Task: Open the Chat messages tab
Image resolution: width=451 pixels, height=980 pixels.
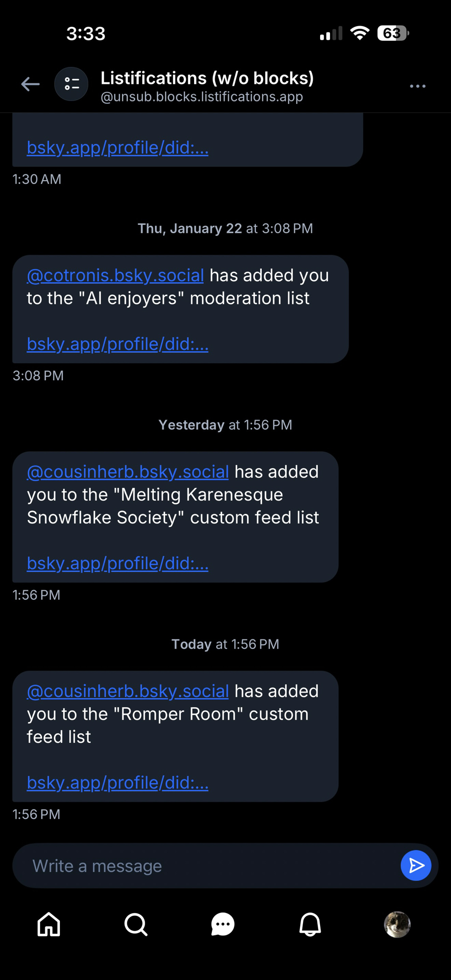Action: [223, 925]
